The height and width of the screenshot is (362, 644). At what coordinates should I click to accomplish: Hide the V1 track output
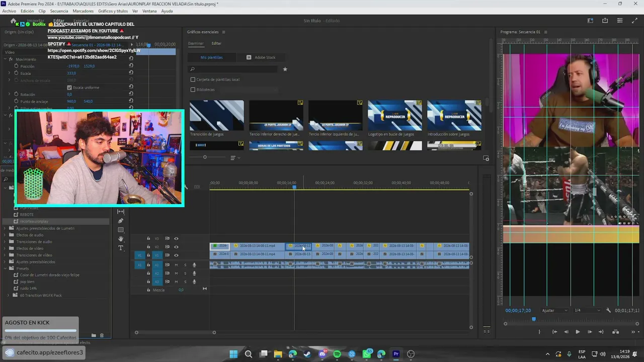176,255
